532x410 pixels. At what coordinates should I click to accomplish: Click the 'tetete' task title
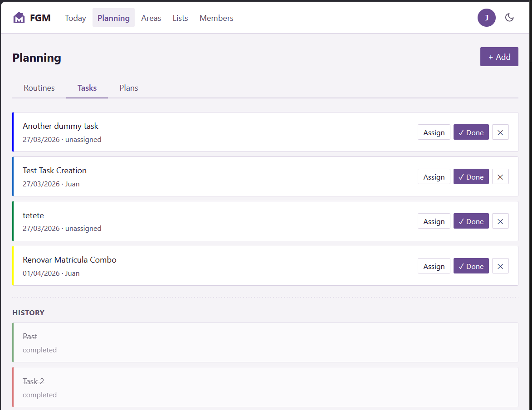click(33, 215)
